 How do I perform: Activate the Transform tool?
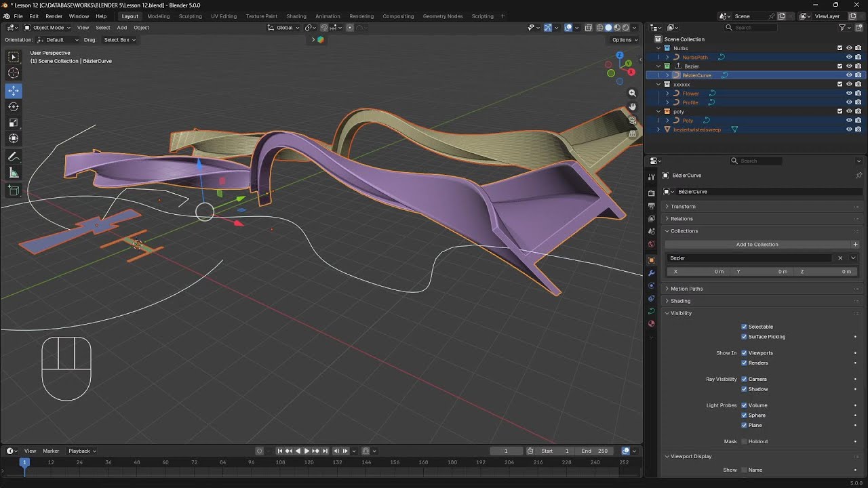point(14,139)
